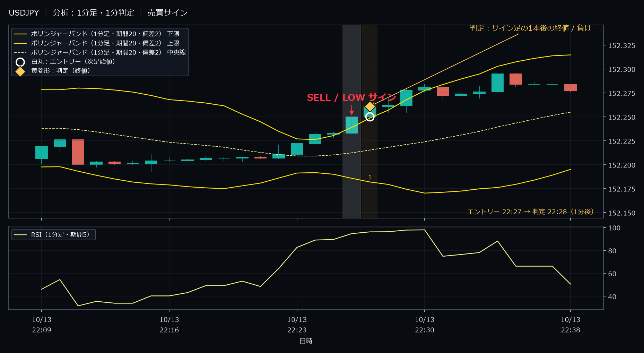Click the price label 152.250
644x353 pixels.
(x=622, y=117)
